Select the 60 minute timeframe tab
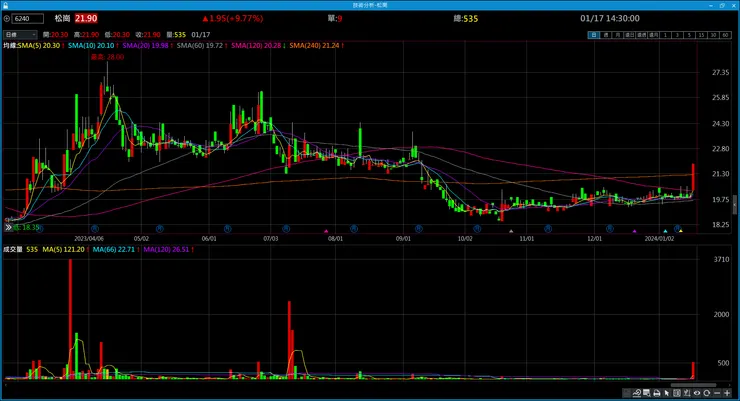Image resolution: width=740 pixels, height=401 pixels. [x=725, y=35]
